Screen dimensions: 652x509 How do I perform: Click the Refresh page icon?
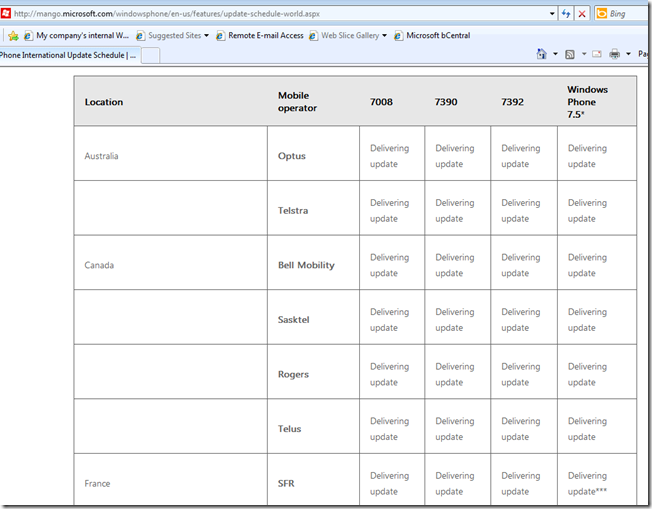click(x=566, y=14)
